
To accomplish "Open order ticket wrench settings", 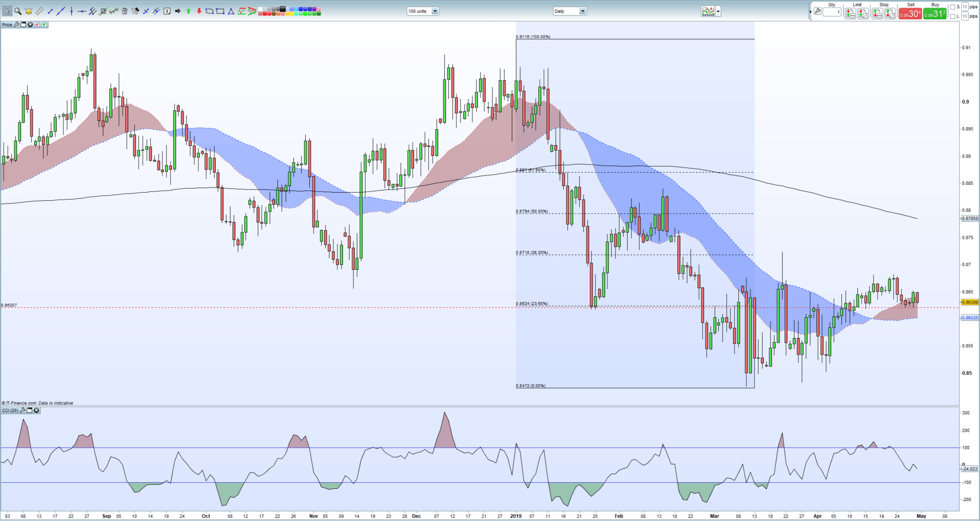I will (817, 11).
